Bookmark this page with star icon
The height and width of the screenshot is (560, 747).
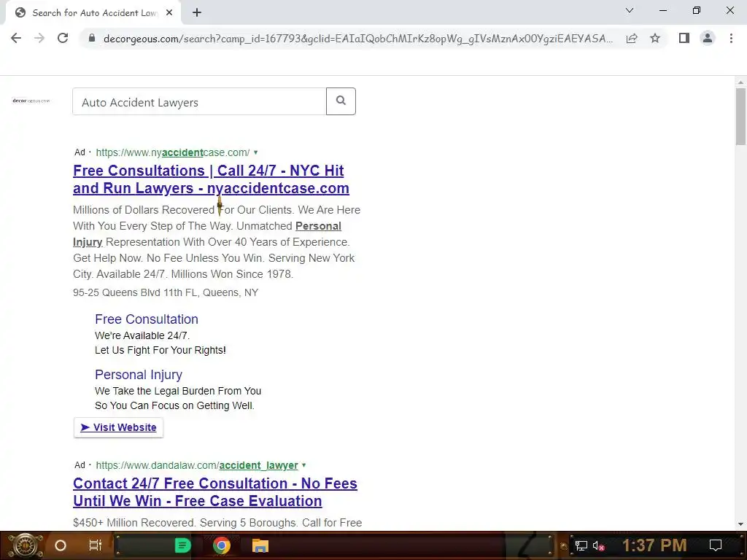[x=655, y=38]
